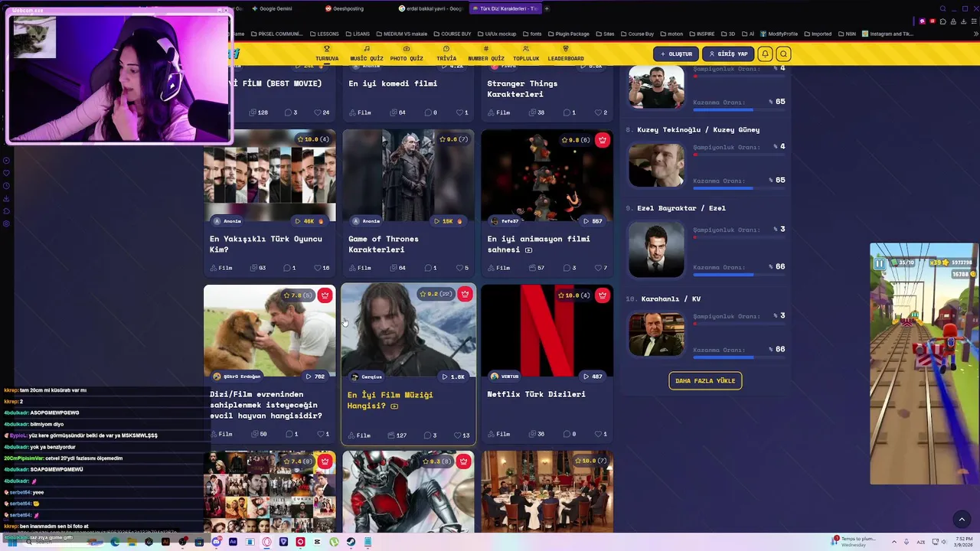980x551 pixels.
Task: Open Instagram and Tik... bookmark
Action: [x=888, y=34]
